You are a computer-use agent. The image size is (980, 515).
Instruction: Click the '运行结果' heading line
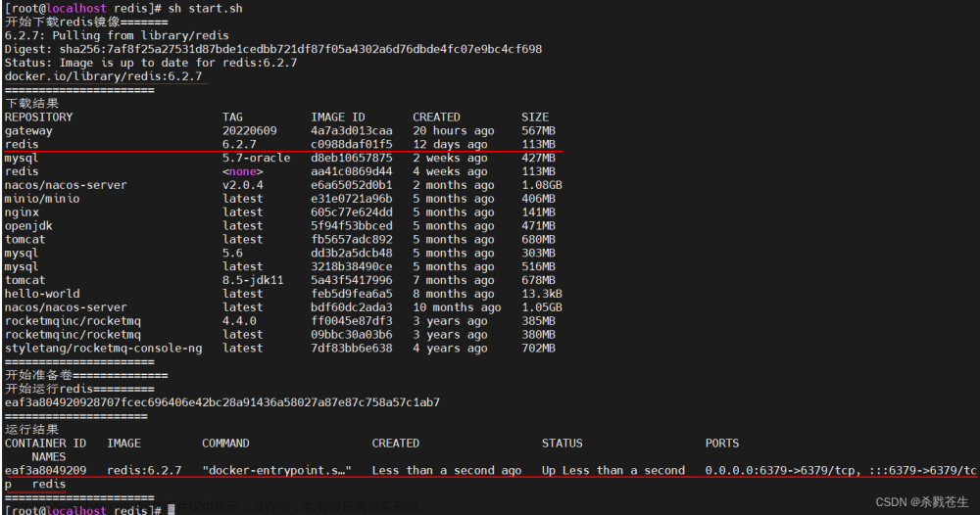[31, 430]
